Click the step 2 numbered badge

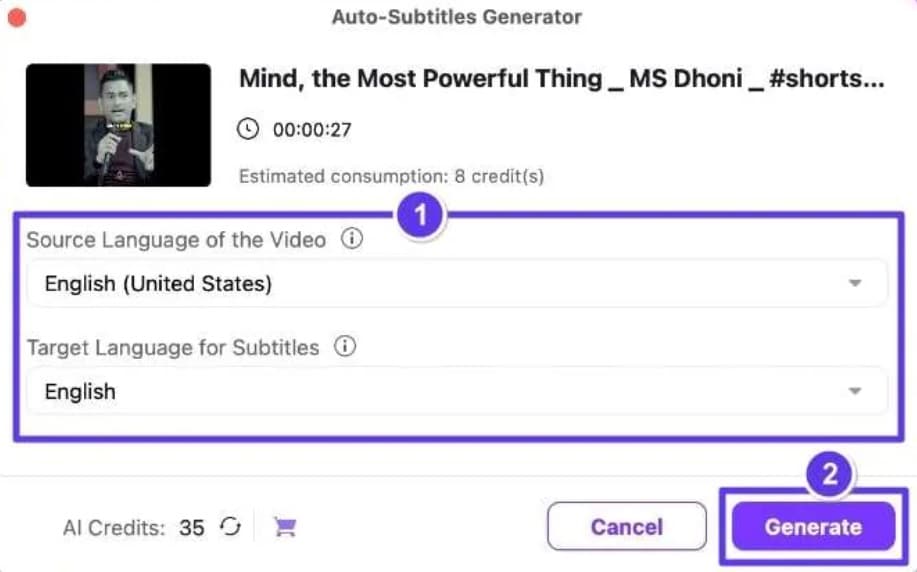click(829, 476)
